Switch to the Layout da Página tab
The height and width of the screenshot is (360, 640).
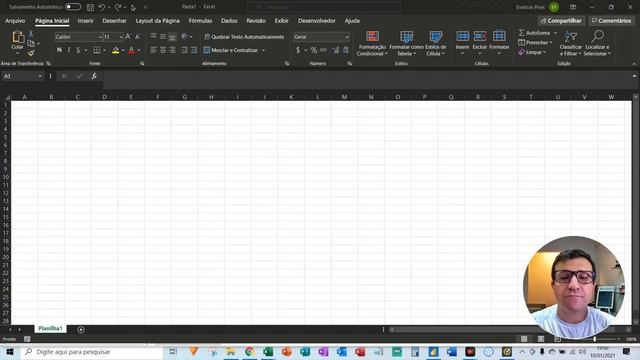(158, 21)
